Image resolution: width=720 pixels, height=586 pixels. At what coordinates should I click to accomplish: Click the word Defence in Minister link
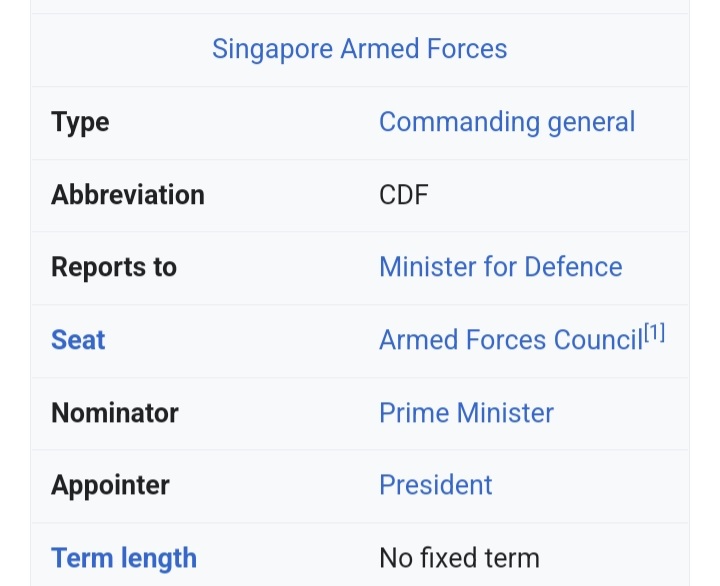(573, 267)
